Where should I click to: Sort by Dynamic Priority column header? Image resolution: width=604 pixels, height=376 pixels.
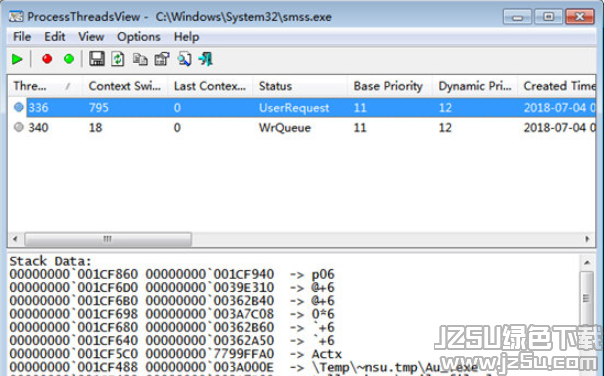[x=475, y=86]
